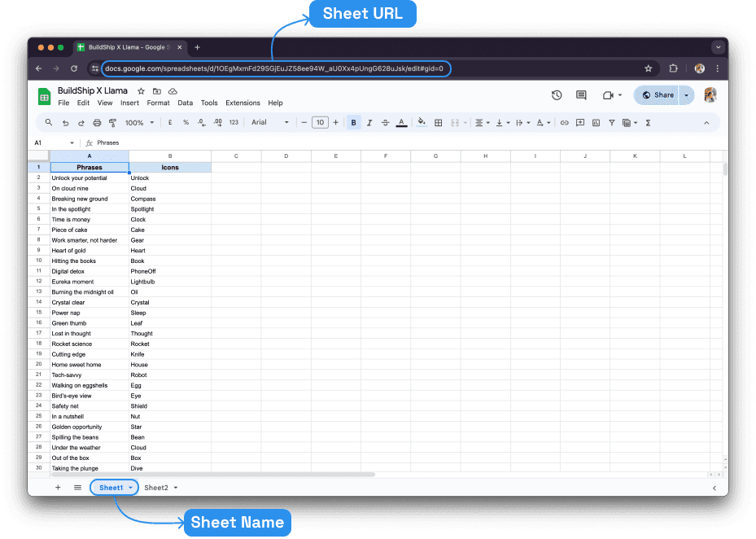Toggle strikethrough formatting
The width and height of the screenshot is (756, 539).
pyautogui.click(x=386, y=122)
